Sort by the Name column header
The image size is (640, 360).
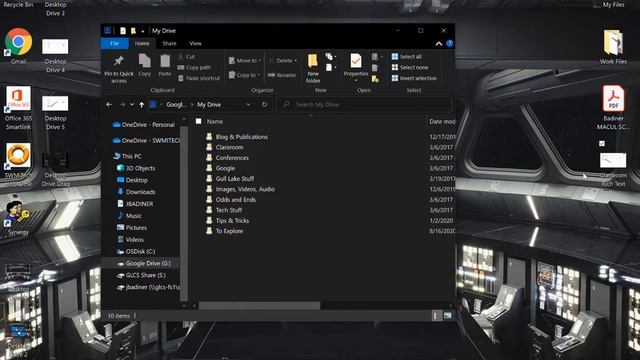(215, 121)
